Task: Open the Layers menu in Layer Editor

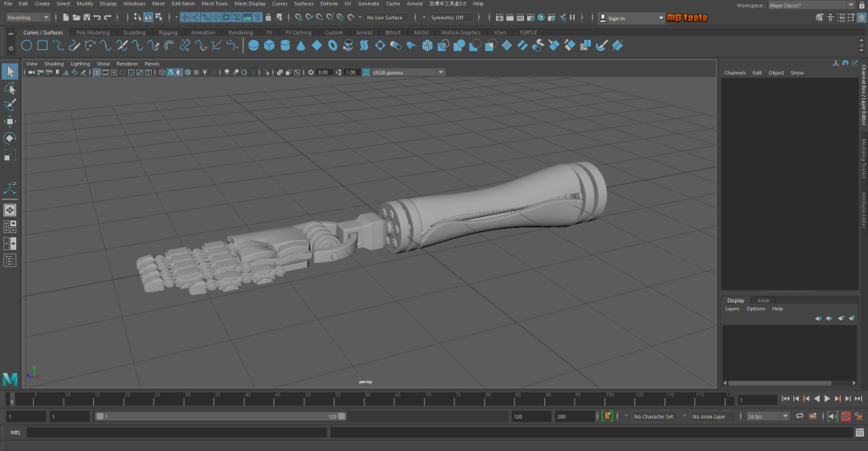Action: [x=732, y=309]
